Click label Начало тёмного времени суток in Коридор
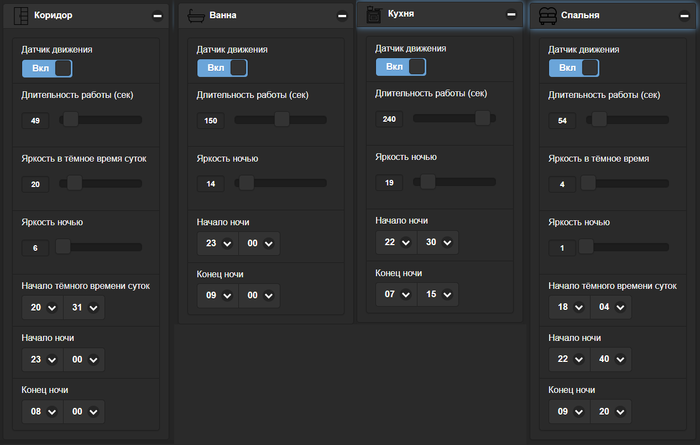Viewport: 700px width, 445px height. (x=86, y=286)
